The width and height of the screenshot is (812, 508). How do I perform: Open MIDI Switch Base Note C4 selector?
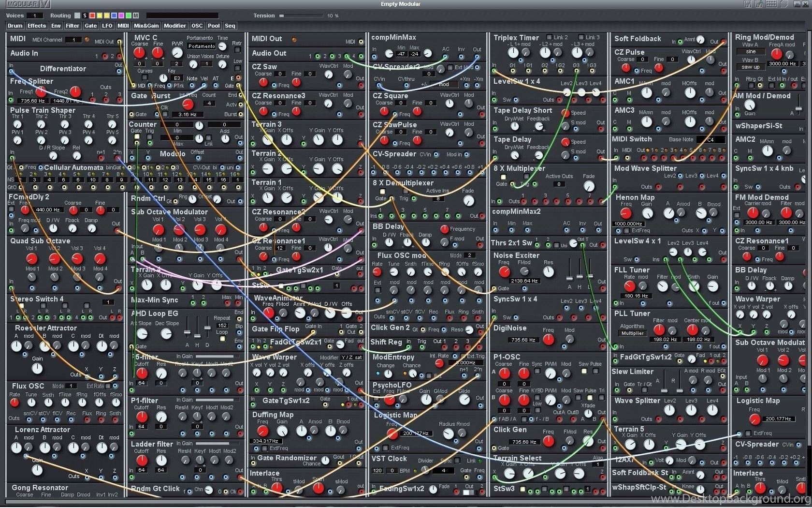[710, 139]
